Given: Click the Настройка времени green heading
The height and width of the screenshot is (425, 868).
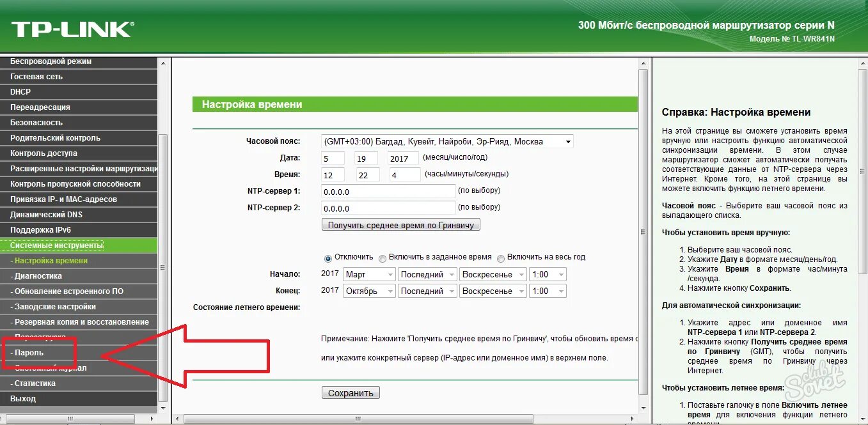Looking at the screenshot, I should point(252,104).
